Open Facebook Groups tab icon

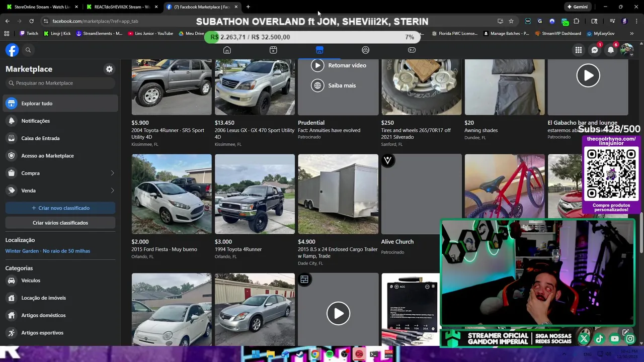tap(366, 50)
